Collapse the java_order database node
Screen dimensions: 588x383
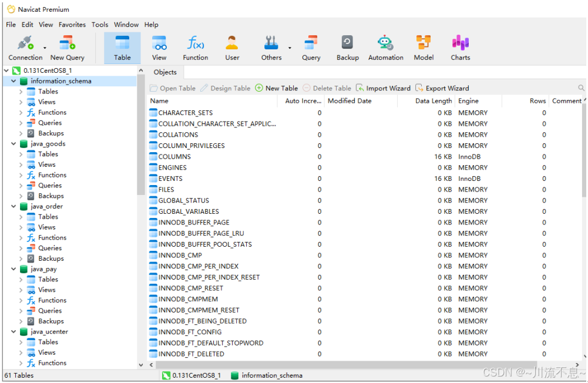(x=14, y=206)
